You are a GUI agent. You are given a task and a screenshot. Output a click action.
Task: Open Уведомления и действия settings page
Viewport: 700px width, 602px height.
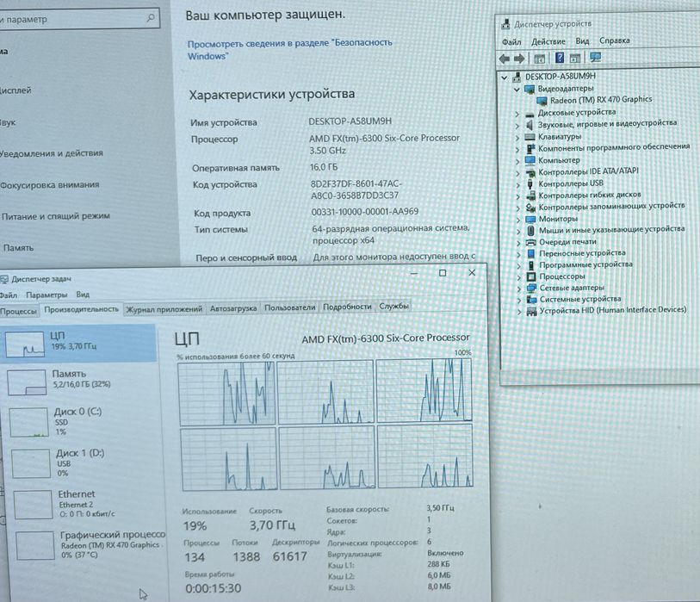click(x=52, y=153)
